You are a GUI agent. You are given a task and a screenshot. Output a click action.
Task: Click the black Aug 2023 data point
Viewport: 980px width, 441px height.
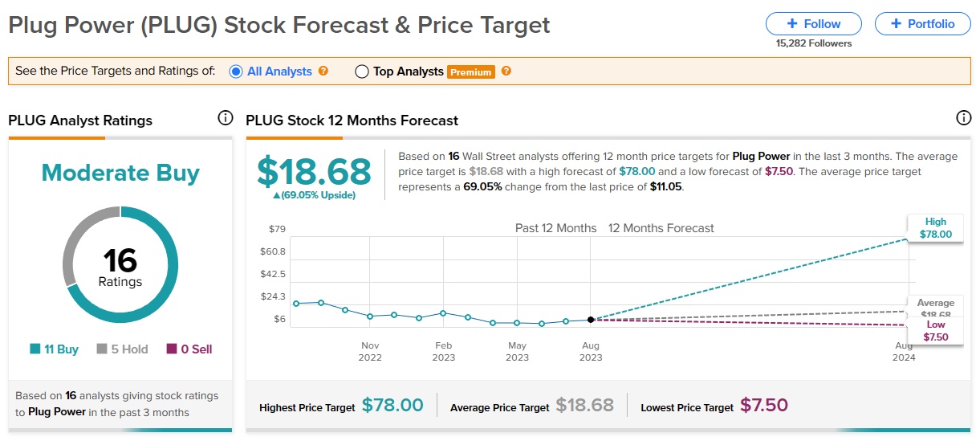point(591,320)
